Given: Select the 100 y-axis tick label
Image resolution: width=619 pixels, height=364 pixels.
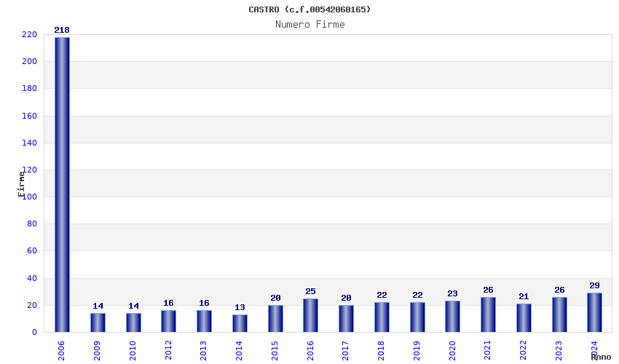Looking at the screenshot, I should [x=30, y=197].
